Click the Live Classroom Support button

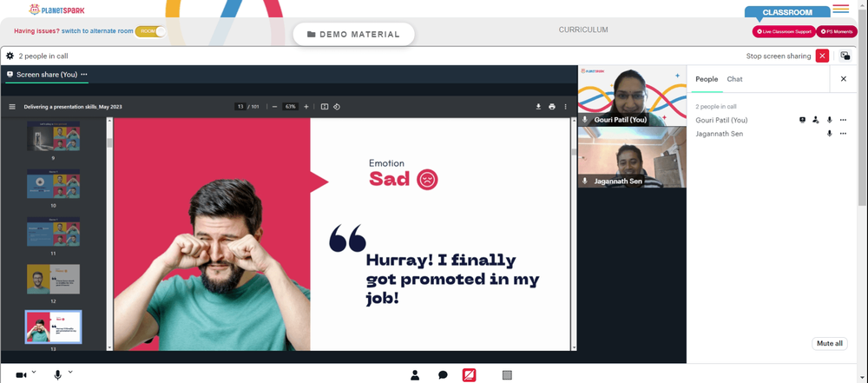coord(784,31)
